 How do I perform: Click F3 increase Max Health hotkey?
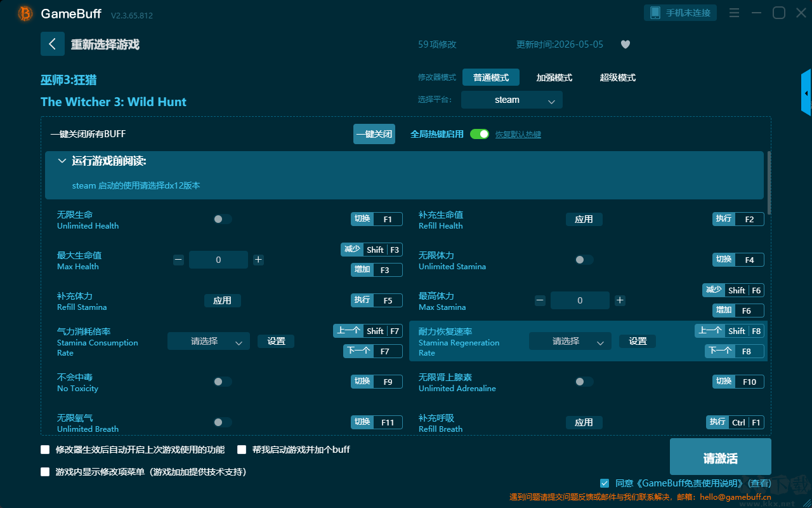point(377,270)
